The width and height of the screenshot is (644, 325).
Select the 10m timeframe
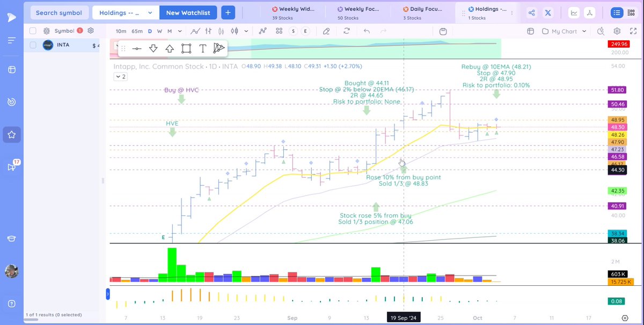tap(121, 31)
